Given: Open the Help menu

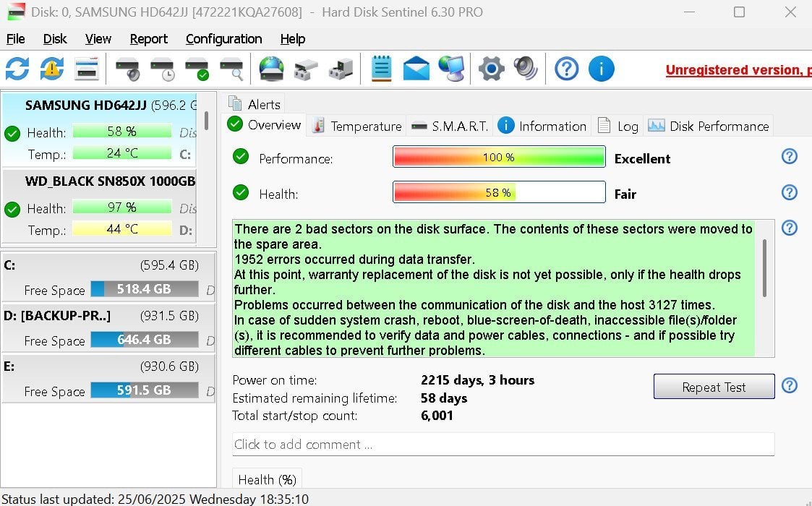Looking at the screenshot, I should click(x=293, y=39).
